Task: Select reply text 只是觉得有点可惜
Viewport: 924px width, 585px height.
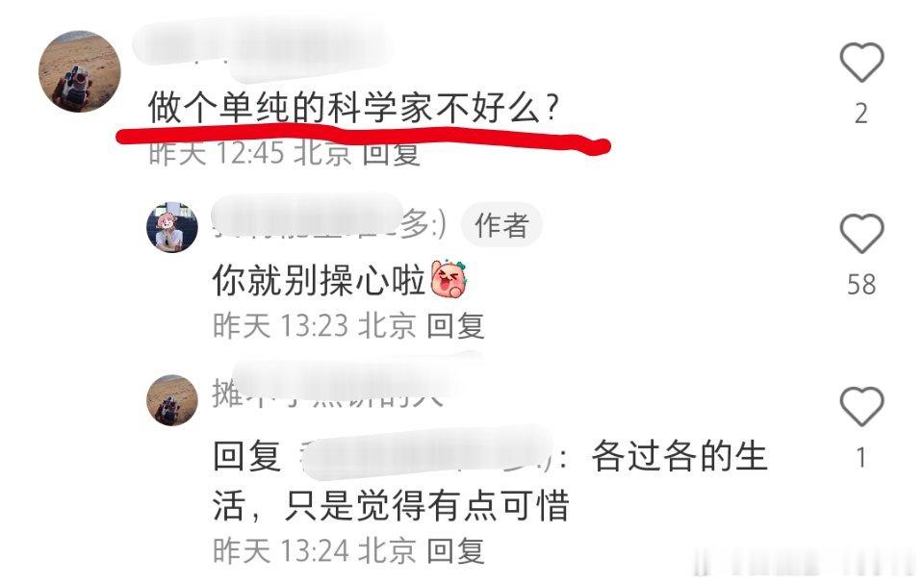Action: click(426, 505)
